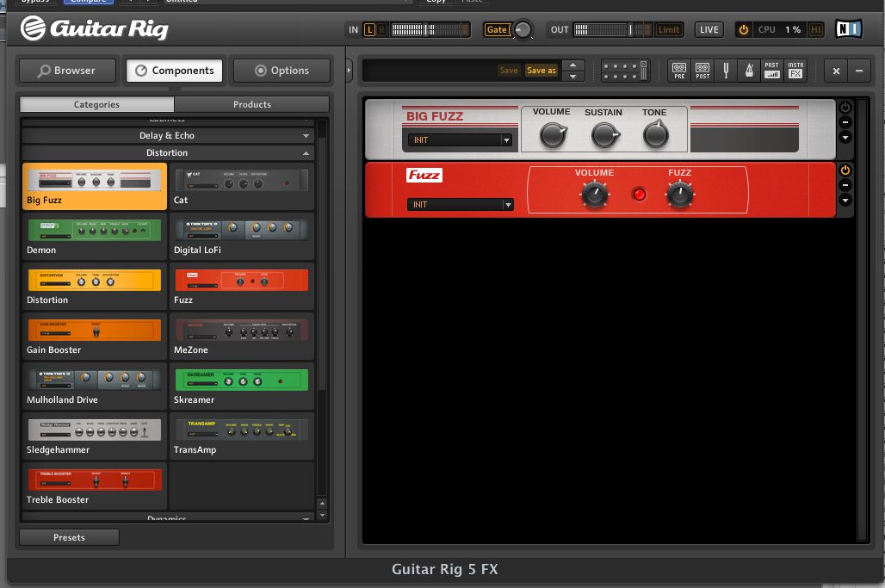The width and height of the screenshot is (885, 588).
Task: Open the Big Fuzz module down-arrow menu
Action: [x=845, y=137]
